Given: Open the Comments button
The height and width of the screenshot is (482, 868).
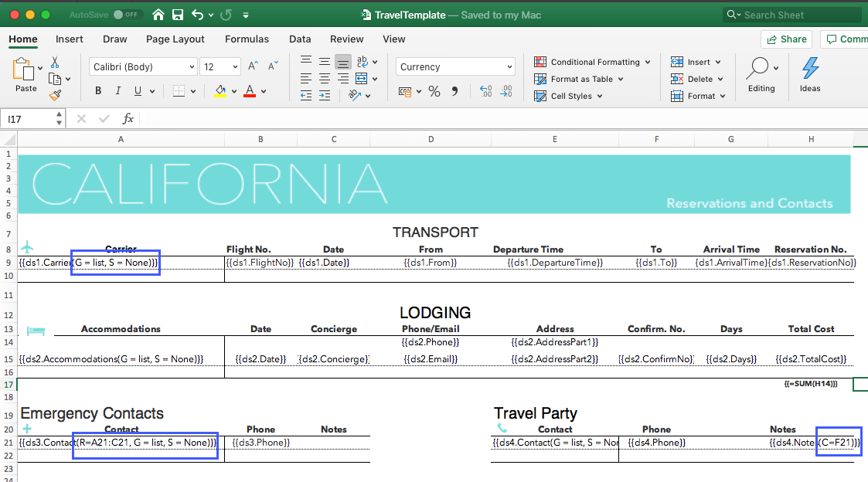Looking at the screenshot, I should (844, 39).
